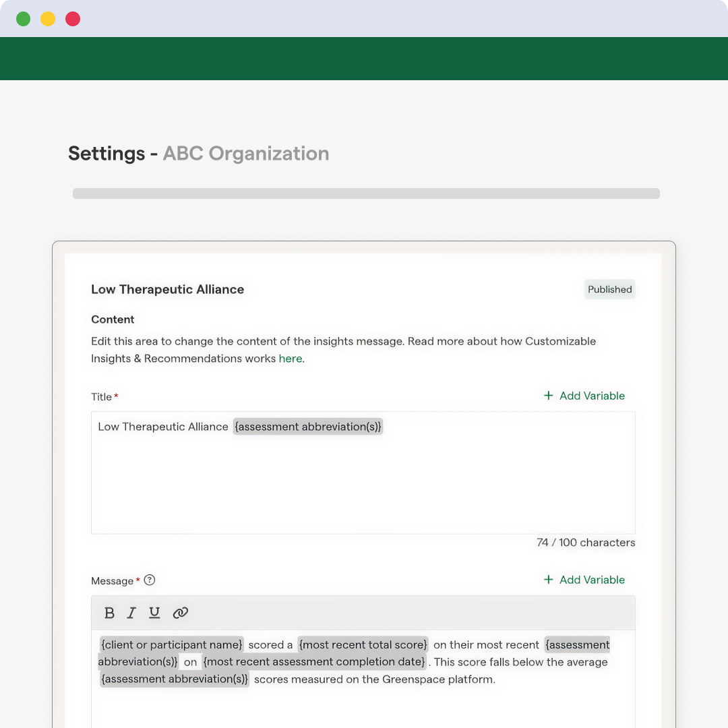Select the most recent total score variable
Image resolution: width=728 pixels, height=728 pixels.
click(363, 645)
